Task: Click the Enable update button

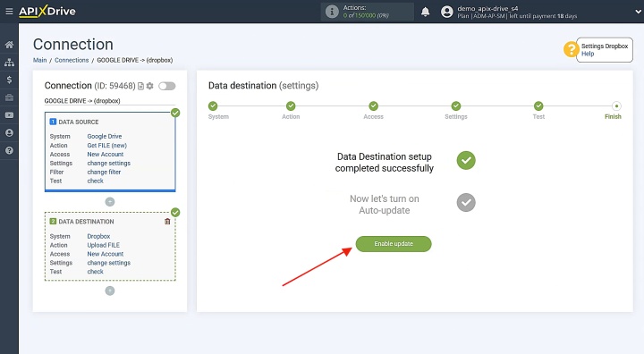Action: pos(394,244)
